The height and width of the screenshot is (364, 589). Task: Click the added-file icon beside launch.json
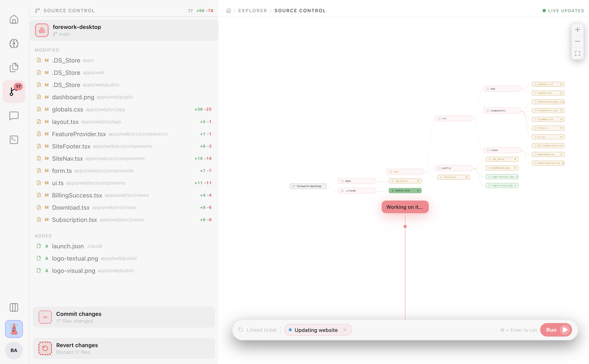[39, 246]
